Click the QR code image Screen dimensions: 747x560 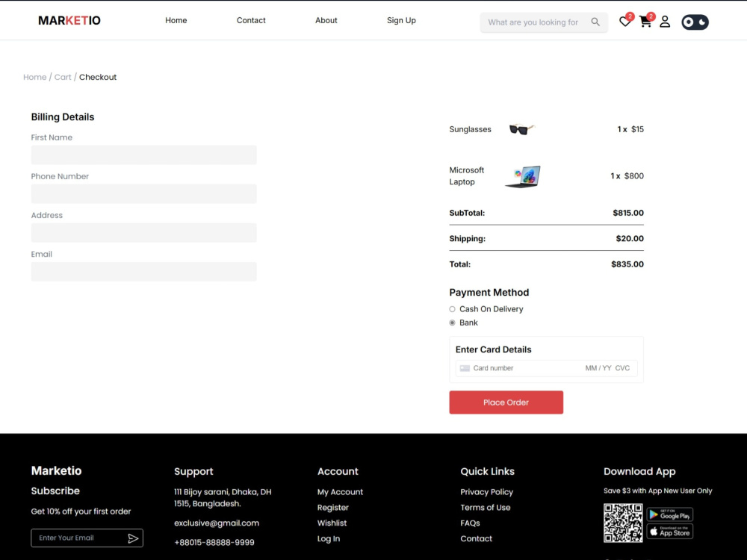click(623, 523)
